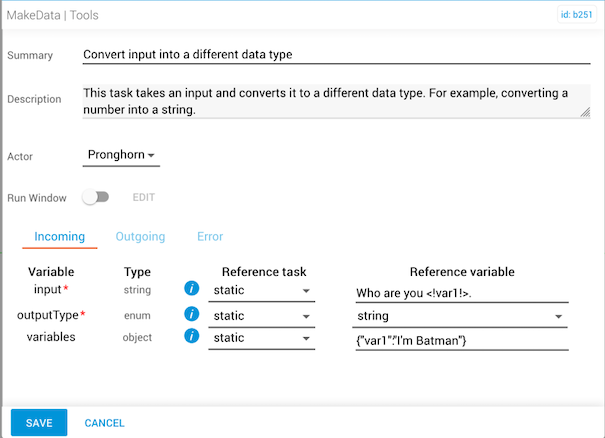
Task: Toggle the Run Window switch
Action: click(95, 198)
